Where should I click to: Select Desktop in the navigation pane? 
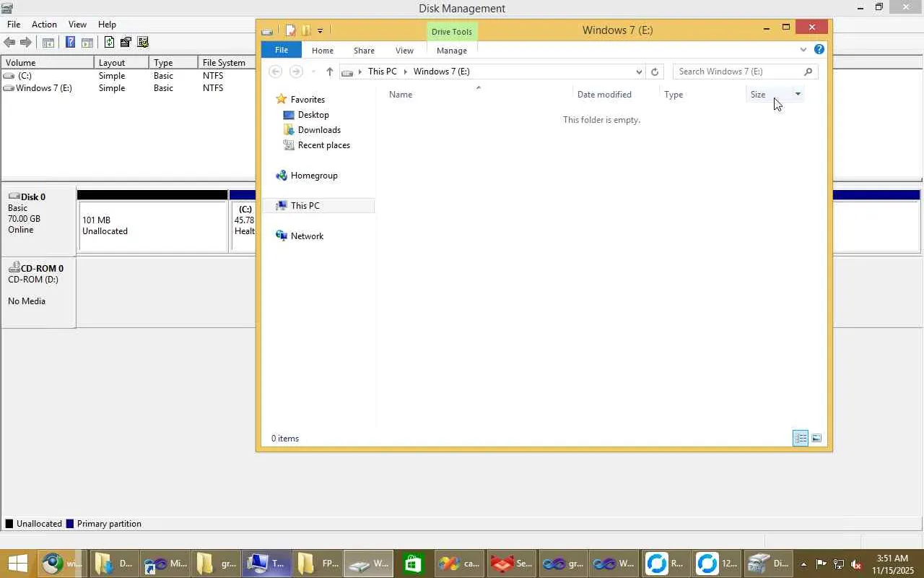[313, 115]
